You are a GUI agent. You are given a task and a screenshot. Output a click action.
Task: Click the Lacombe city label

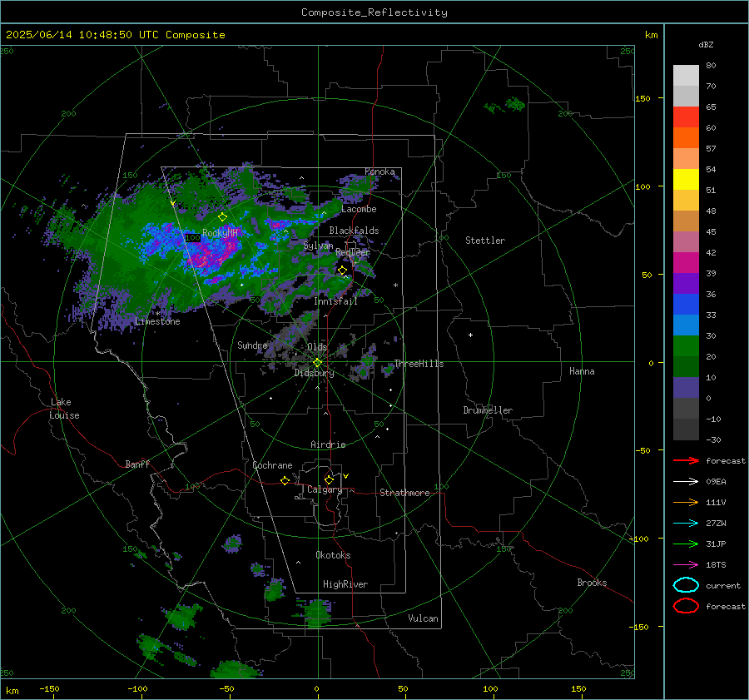point(359,209)
